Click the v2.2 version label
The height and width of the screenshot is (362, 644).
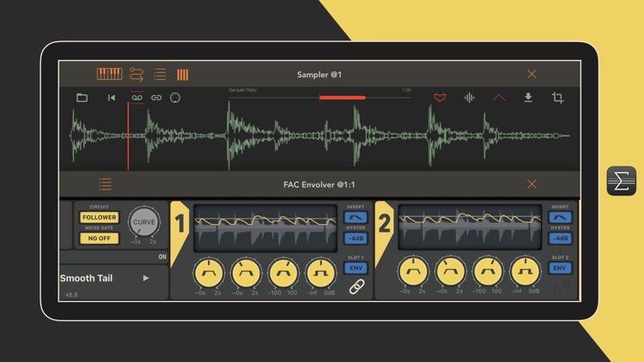pyautogui.click(x=71, y=295)
